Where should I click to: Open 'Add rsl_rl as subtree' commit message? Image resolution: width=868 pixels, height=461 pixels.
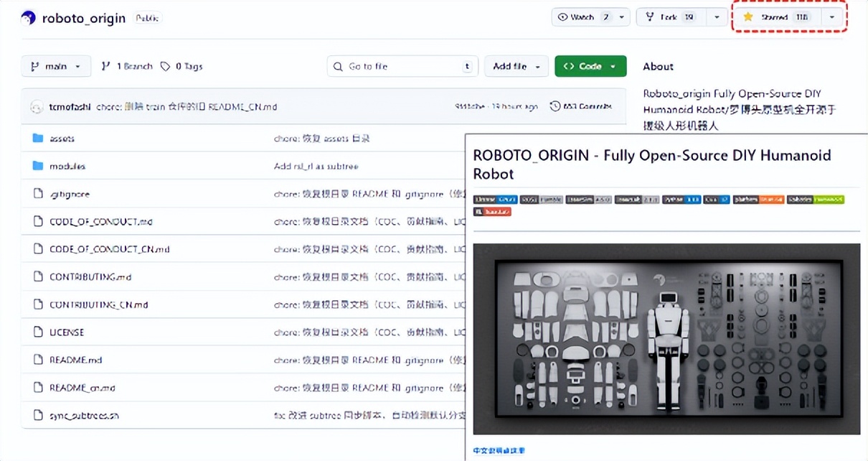click(316, 166)
